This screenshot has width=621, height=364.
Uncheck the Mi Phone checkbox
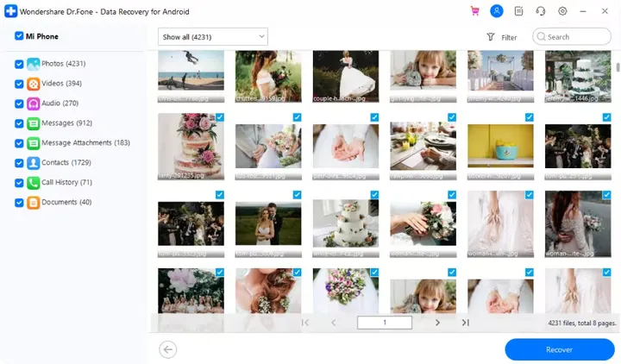pos(19,36)
